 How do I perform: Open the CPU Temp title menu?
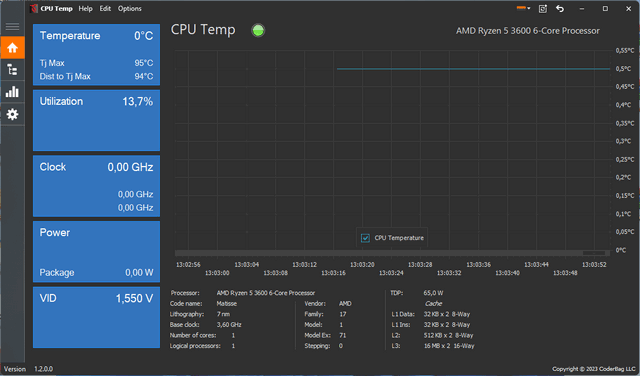point(56,9)
